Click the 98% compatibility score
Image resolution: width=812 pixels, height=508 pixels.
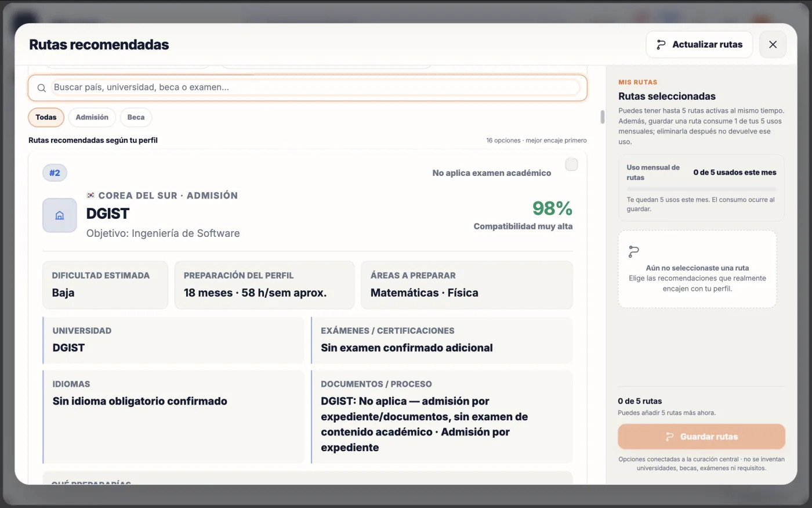(552, 208)
